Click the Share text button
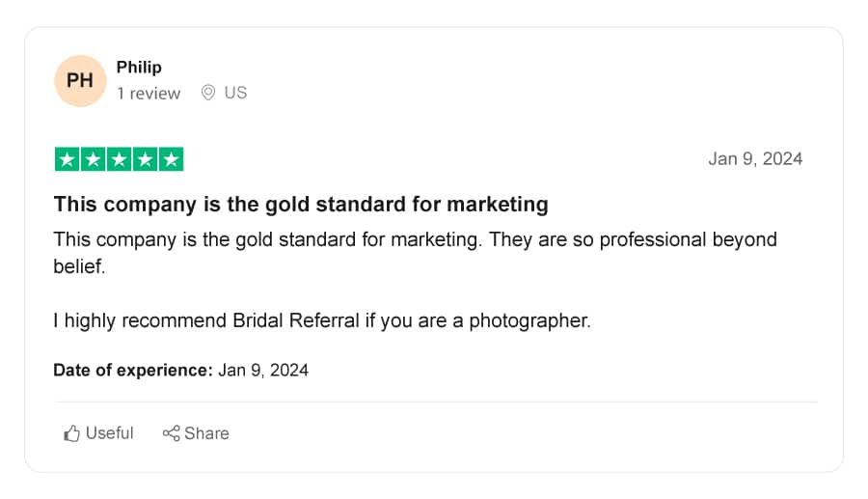The image size is (868, 499). (206, 433)
